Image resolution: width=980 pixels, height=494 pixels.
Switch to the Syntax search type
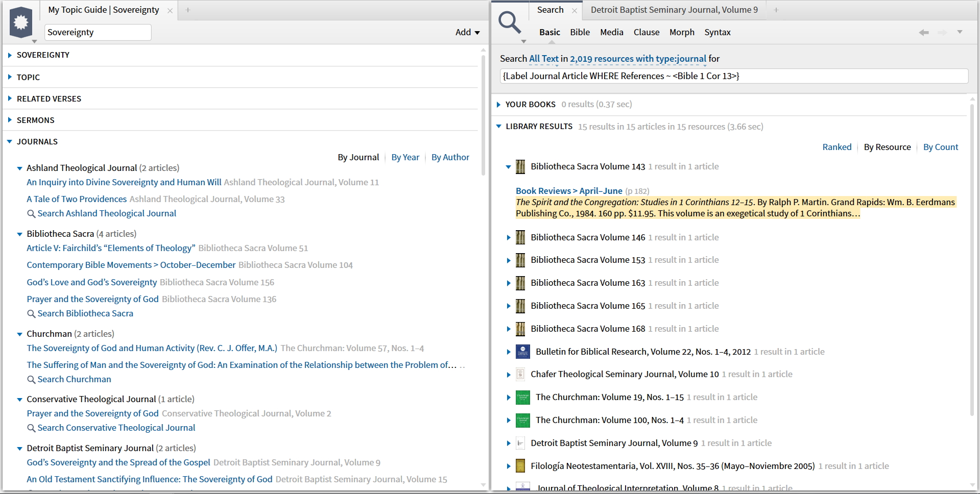[x=718, y=32]
